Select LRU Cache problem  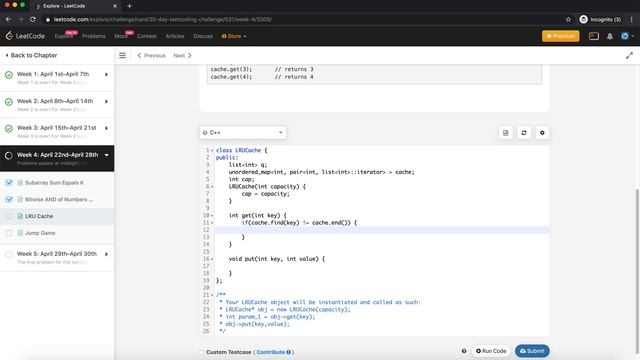(x=39, y=216)
